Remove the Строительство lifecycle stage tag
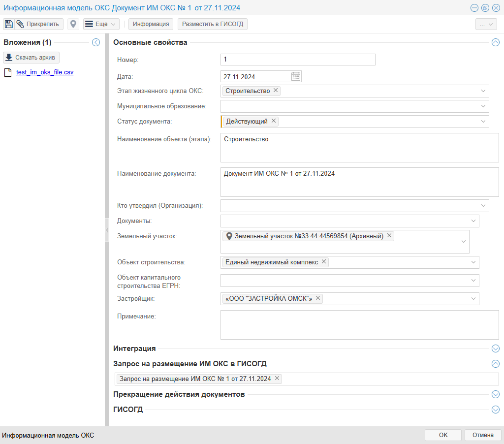The height and width of the screenshot is (444, 504). (276, 91)
